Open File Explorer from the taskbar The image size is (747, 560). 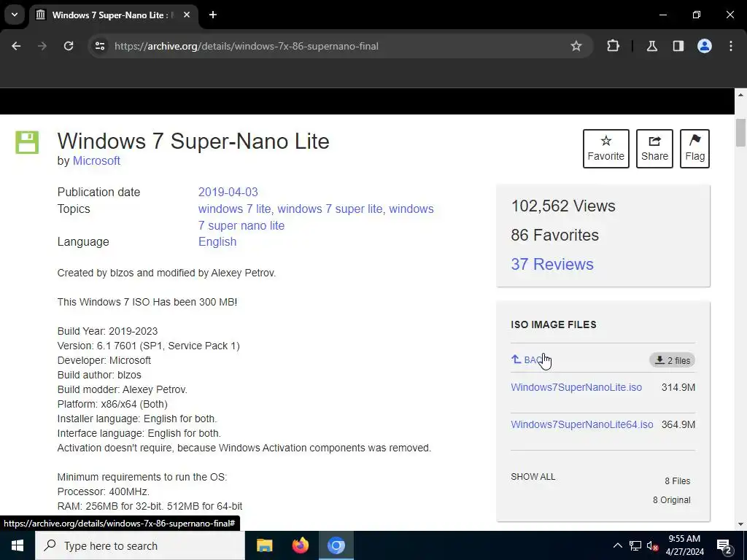coord(264,545)
